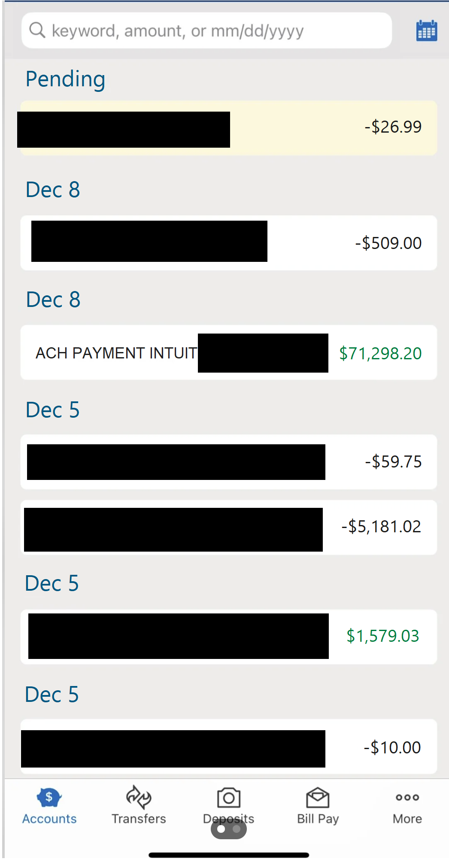Tap the search magnifying glass icon
The image size is (449, 868).
37,30
